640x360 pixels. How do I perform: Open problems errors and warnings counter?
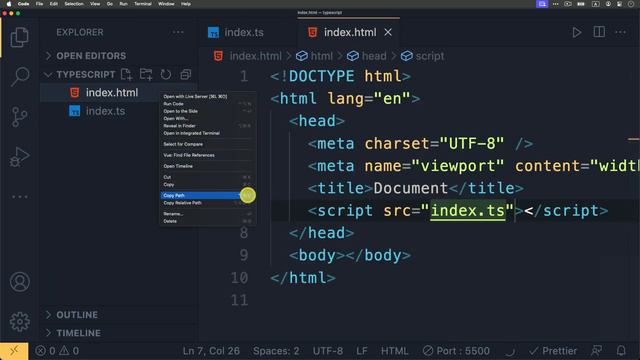(57, 351)
